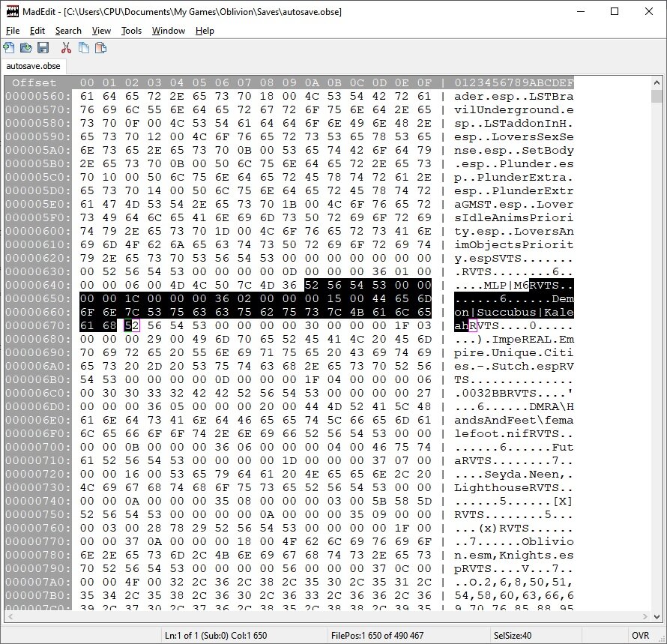Viewport: 667px width, 644px height.
Task: Click offset row 00000560
Action: (x=38, y=96)
